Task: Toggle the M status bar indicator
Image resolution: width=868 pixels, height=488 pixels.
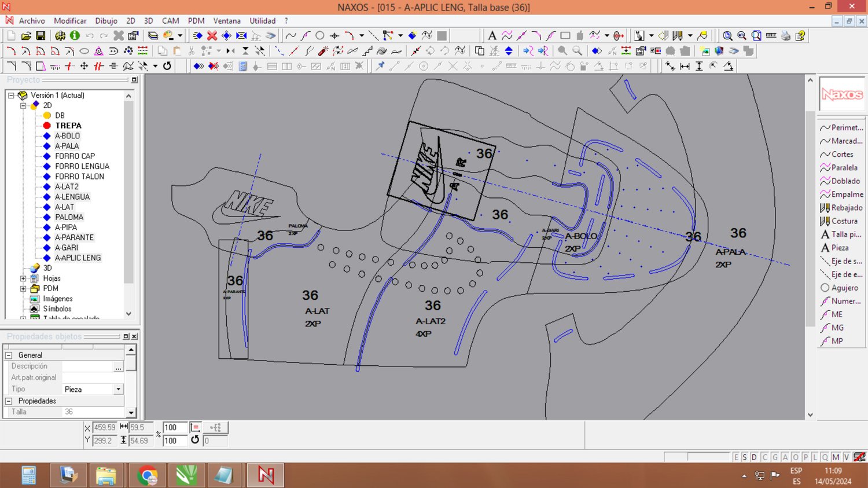Action: [x=836, y=457]
